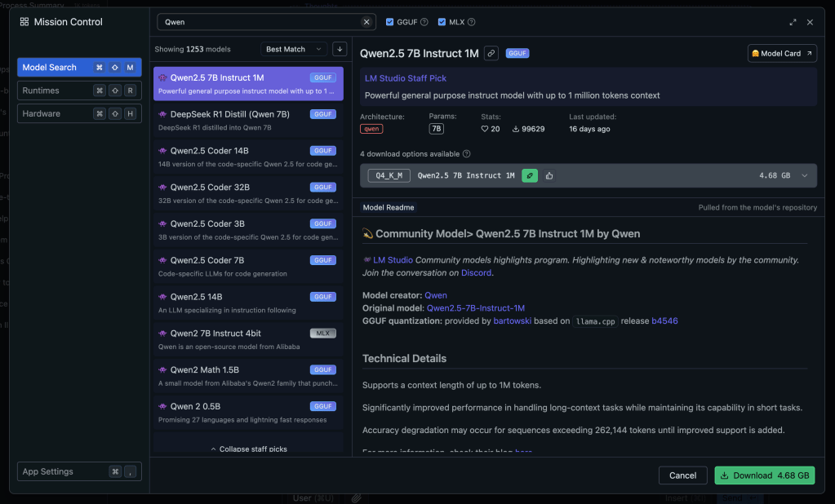Screen dimensions: 835x504
Task: Select Qwen2 7B Instruct 4bit model
Action: point(248,339)
